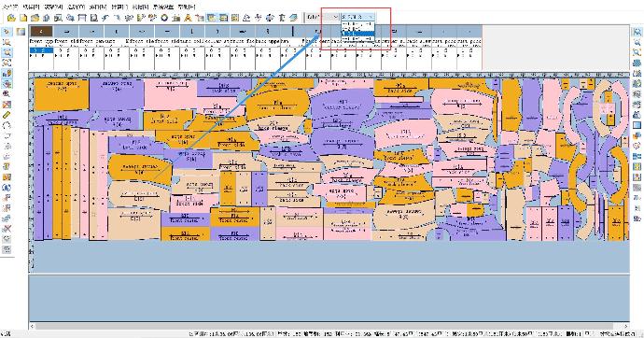
Task: Click the globe icon in left sidebar
Action: [7, 188]
